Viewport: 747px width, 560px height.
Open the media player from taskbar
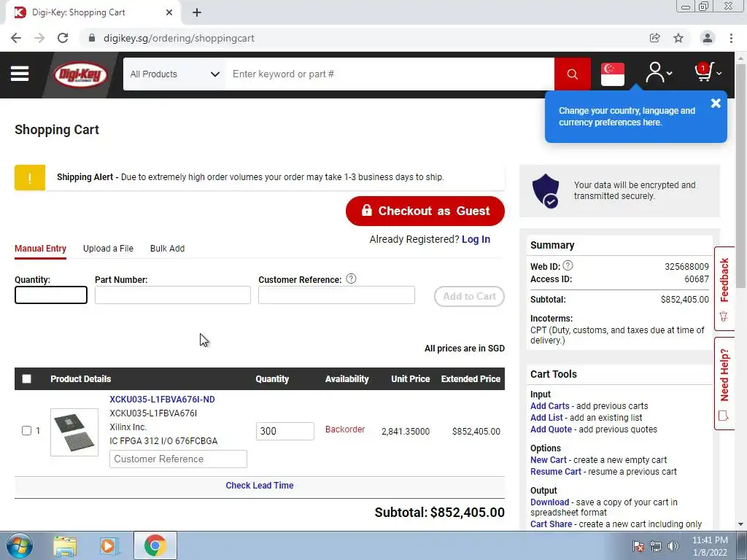click(109, 546)
